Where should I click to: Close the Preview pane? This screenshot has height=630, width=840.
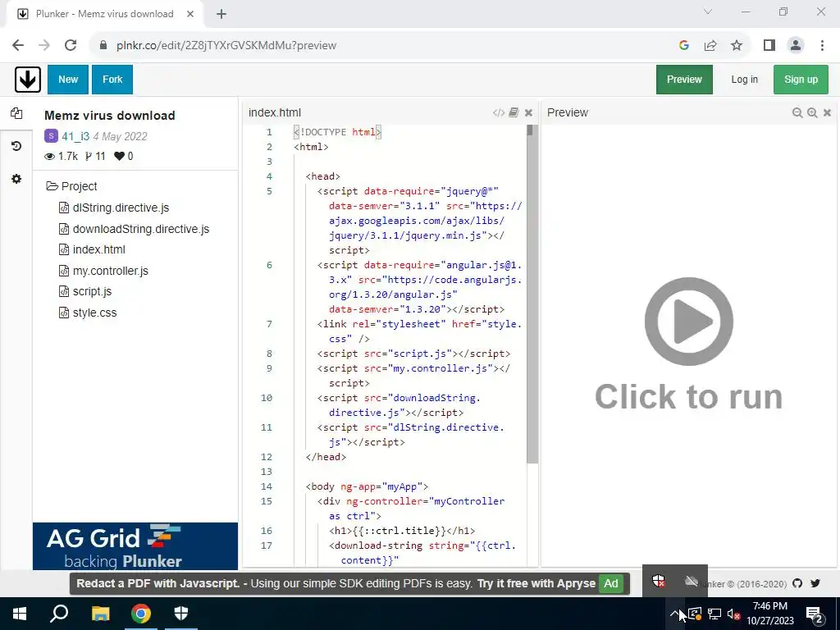[827, 112]
